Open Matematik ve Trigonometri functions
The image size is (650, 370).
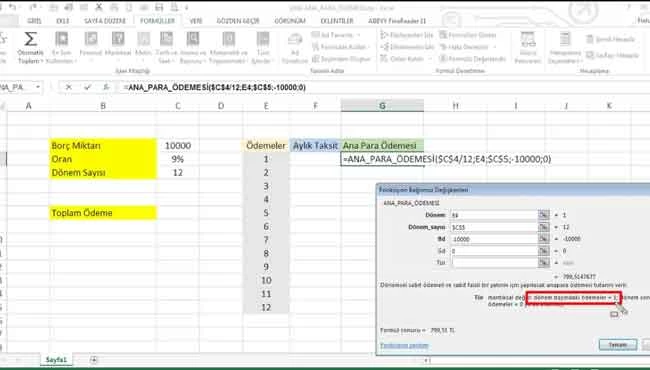[x=228, y=47]
